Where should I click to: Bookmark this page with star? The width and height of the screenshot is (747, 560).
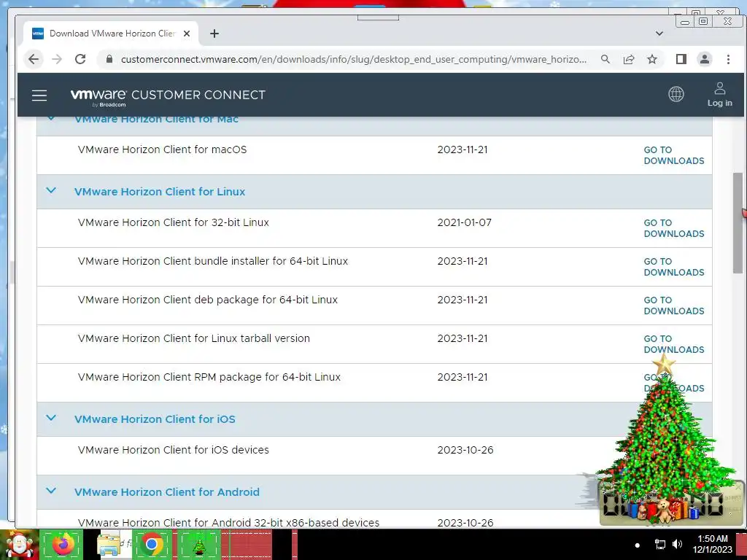point(652,59)
